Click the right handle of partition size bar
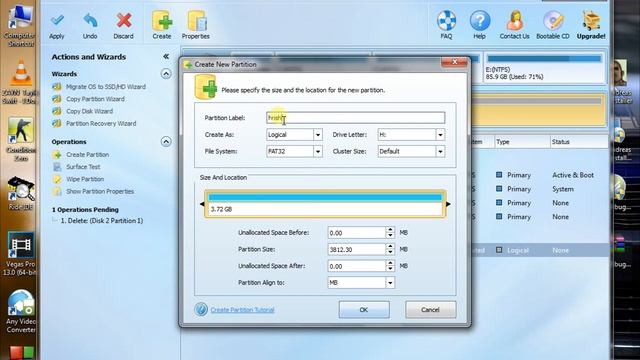 [448, 204]
